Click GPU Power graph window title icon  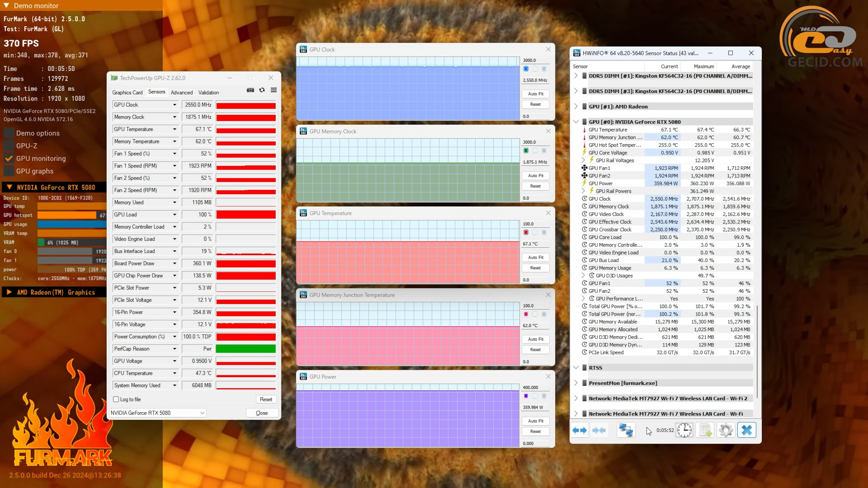303,377
